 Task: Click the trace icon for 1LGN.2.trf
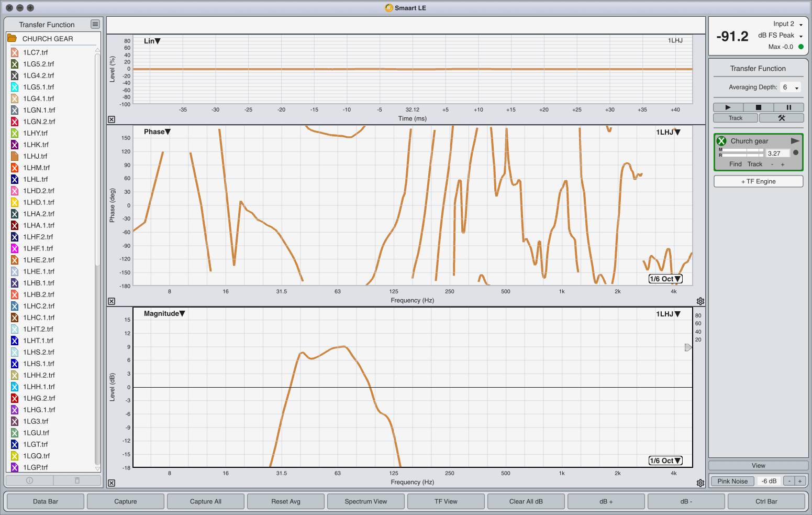pyautogui.click(x=15, y=122)
